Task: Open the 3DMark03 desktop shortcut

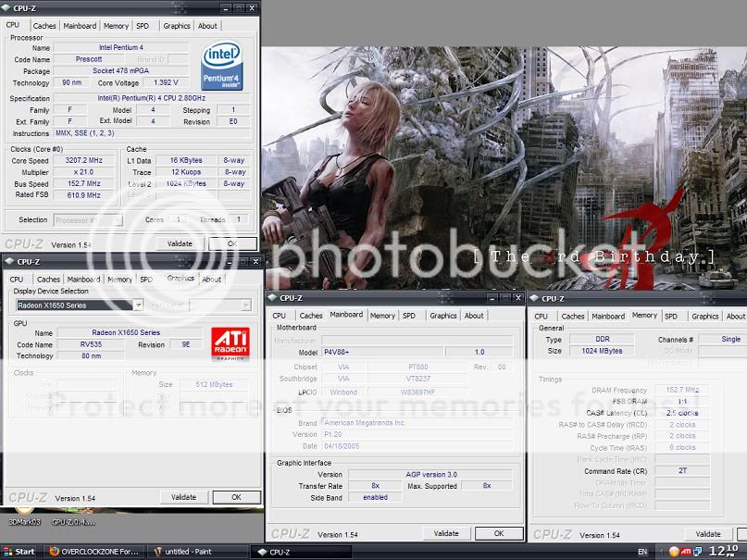Action: (20, 521)
